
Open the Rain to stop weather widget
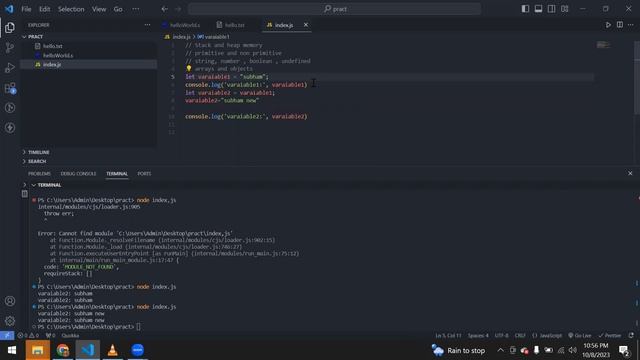pyautogui.click(x=459, y=350)
